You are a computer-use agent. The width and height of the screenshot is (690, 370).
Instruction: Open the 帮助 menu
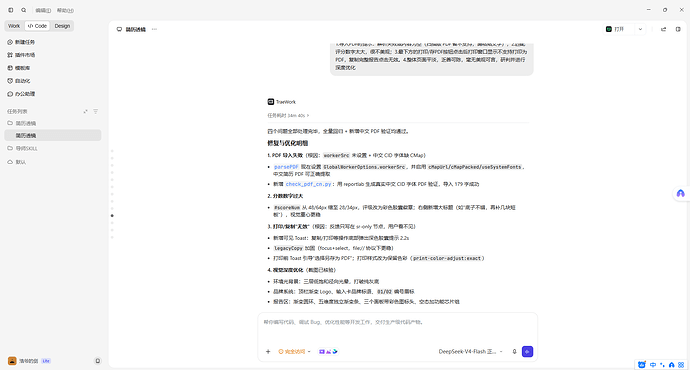click(x=65, y=11)
